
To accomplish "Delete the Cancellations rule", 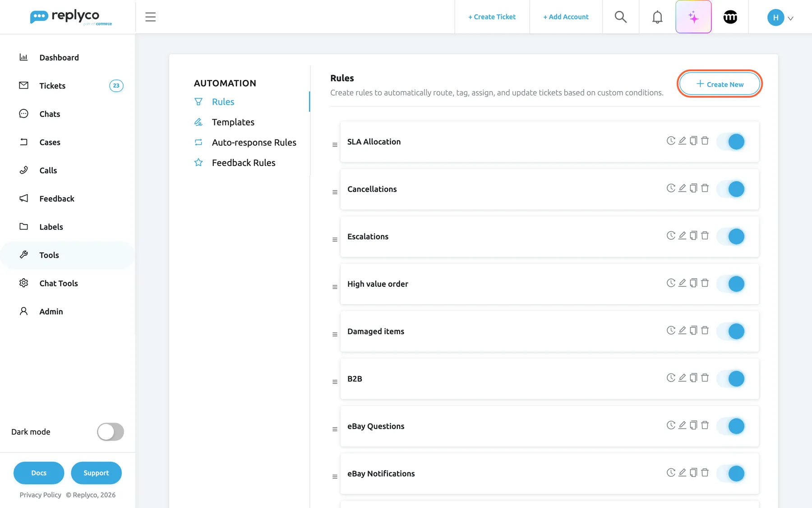I will click(x=705, y=188).
